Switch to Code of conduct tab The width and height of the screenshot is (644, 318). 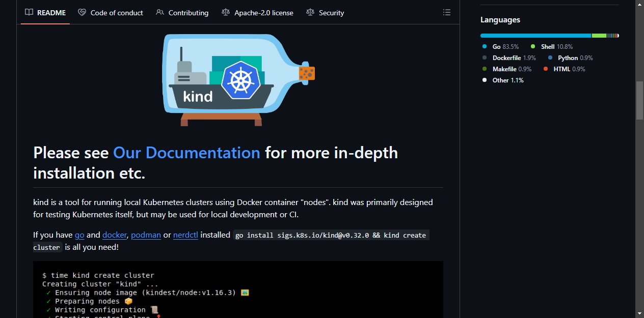point(111,13)
